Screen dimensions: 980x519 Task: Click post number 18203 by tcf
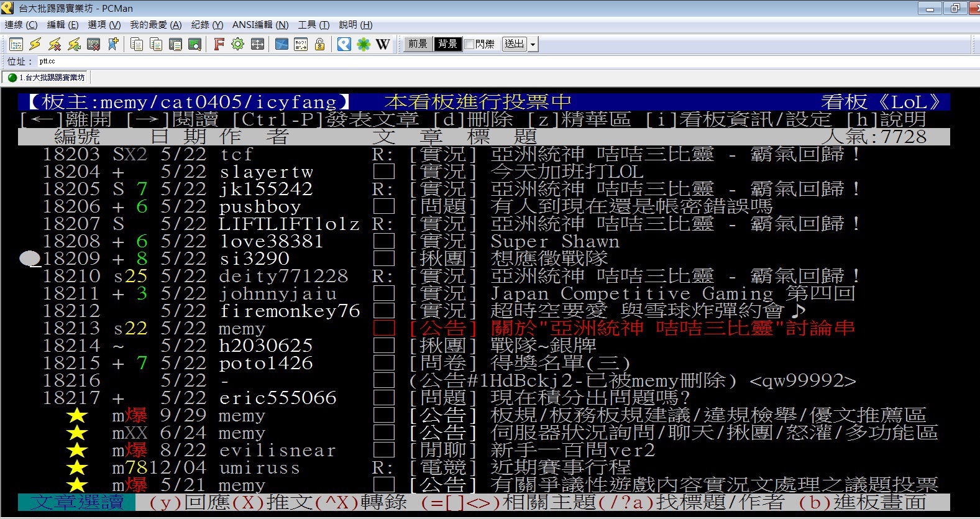pos(71,154)
